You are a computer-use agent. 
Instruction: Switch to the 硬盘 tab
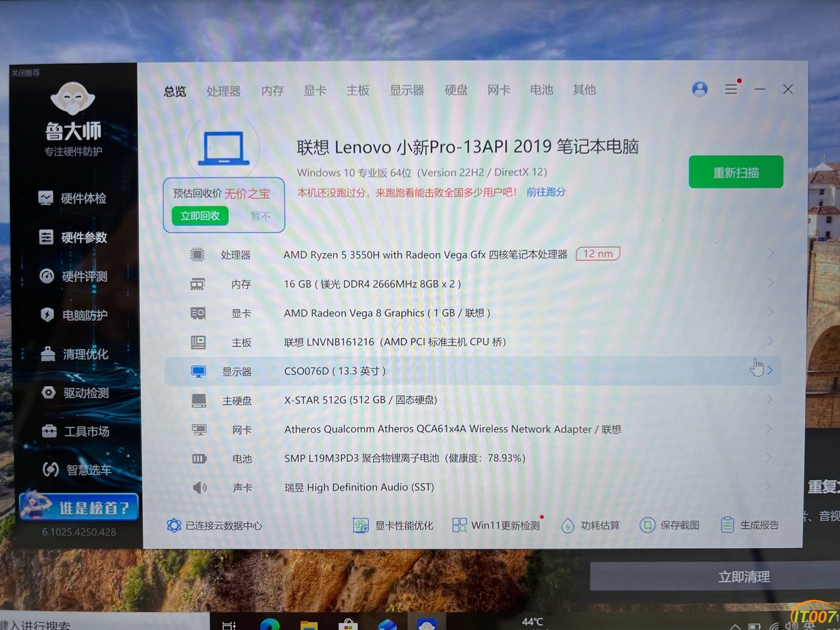(x=456, y=90)
